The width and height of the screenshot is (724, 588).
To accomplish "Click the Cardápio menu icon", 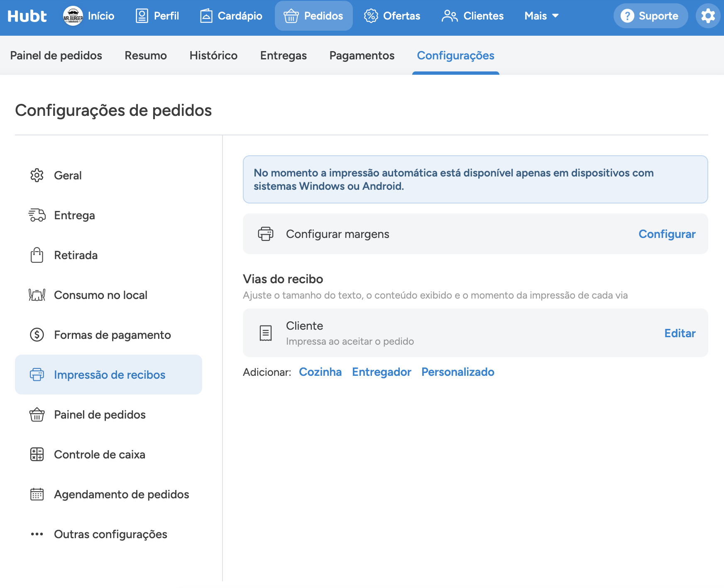I will coord(206,16).
